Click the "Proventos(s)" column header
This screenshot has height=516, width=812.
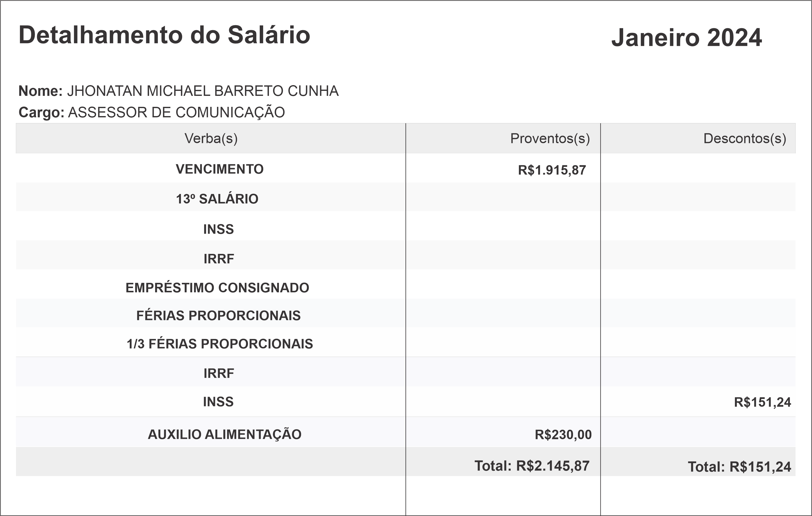(x=550, y=138)
